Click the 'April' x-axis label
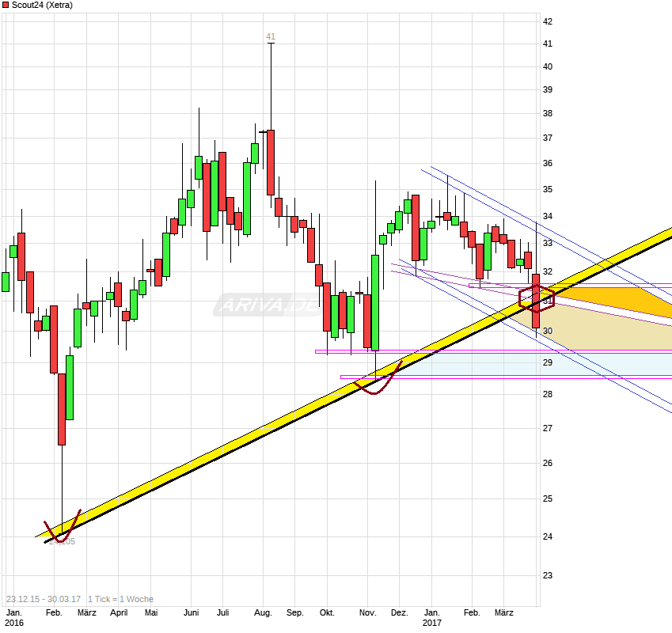The height and width of the screenshot is (633, 672). click(x=119, y=613)
